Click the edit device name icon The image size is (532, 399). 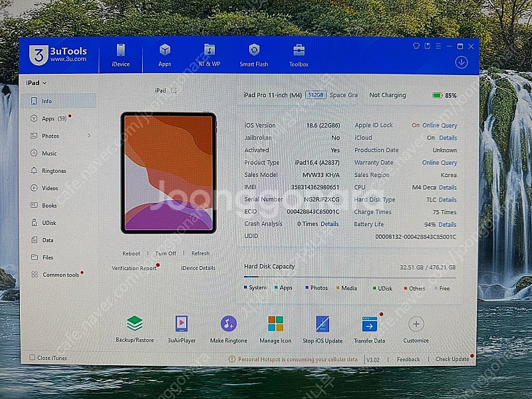click(174, 90)
